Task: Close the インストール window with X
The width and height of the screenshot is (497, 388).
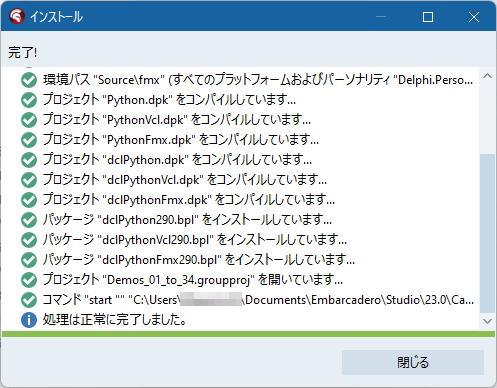Action: tap(474, 17)
